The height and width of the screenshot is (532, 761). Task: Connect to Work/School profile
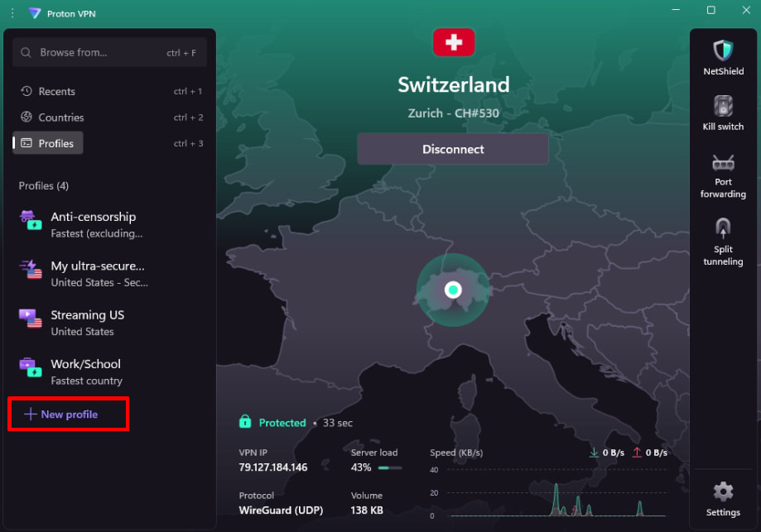(109, 371)
